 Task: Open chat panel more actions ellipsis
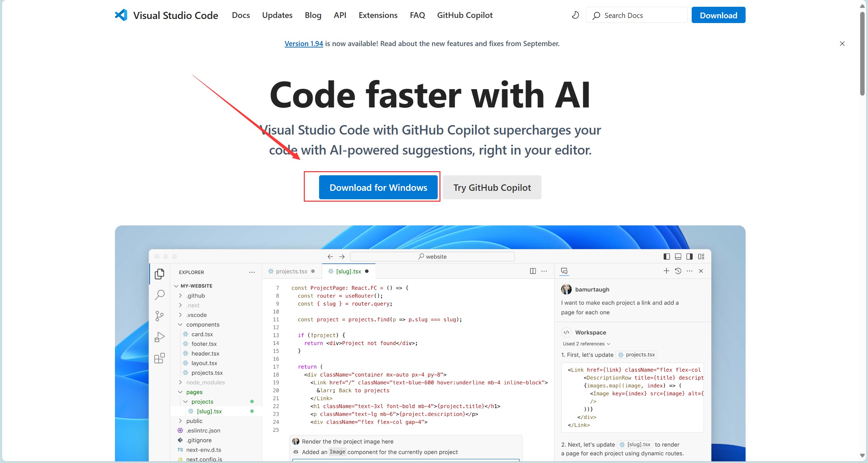pyautogui.click(x=690, y=271)
